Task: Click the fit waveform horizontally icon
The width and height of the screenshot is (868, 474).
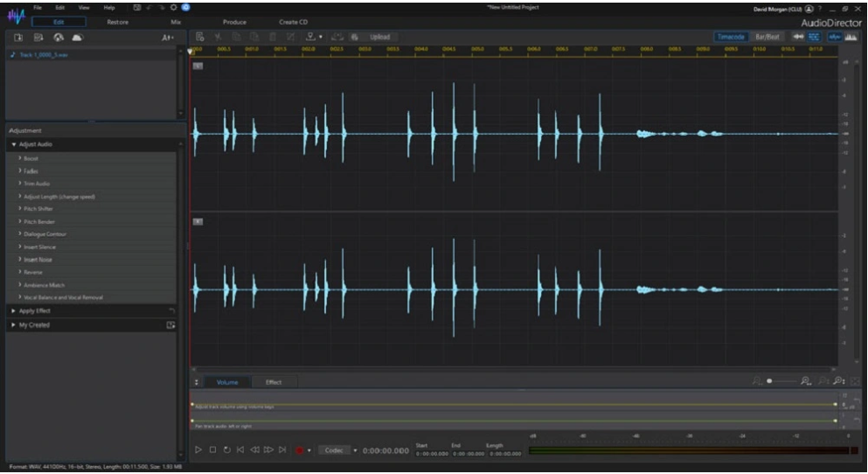Action: coord(798,37)
